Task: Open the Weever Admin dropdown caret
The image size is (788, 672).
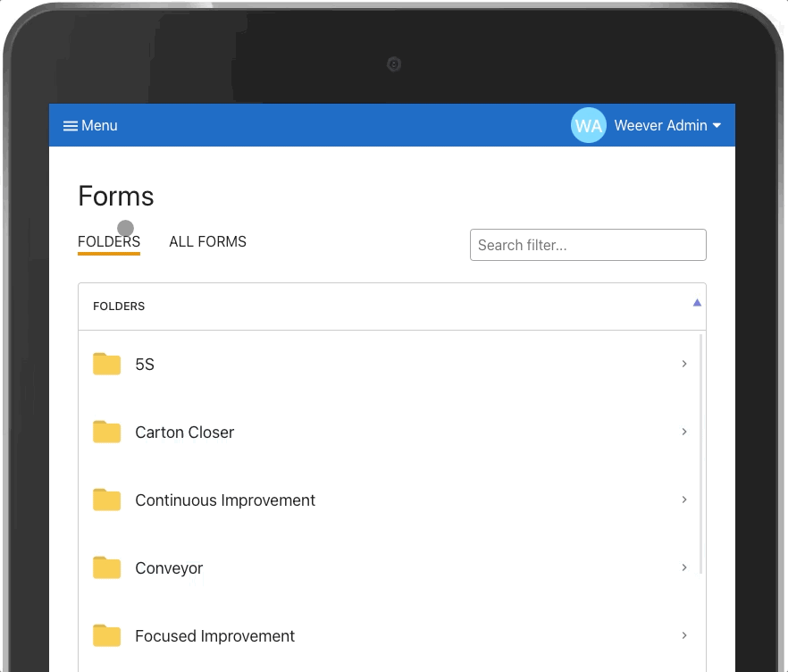Action: click(717, 125)
